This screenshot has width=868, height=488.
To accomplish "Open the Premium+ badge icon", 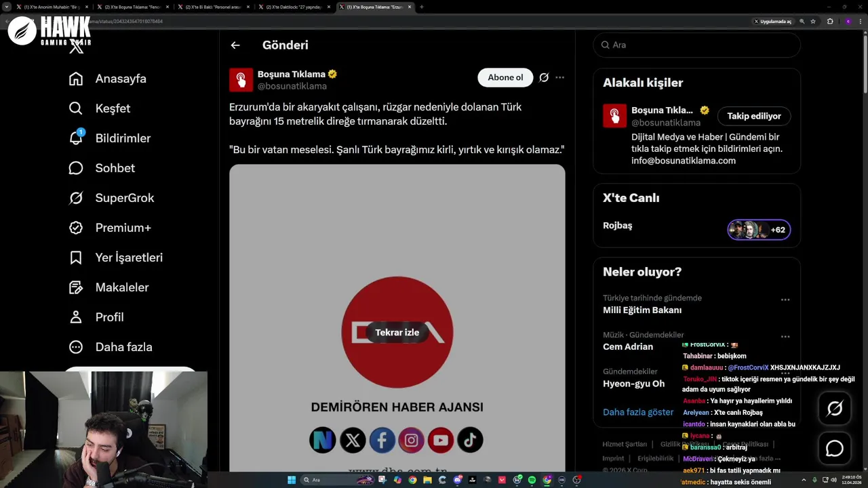I will (x=76, y=228).
